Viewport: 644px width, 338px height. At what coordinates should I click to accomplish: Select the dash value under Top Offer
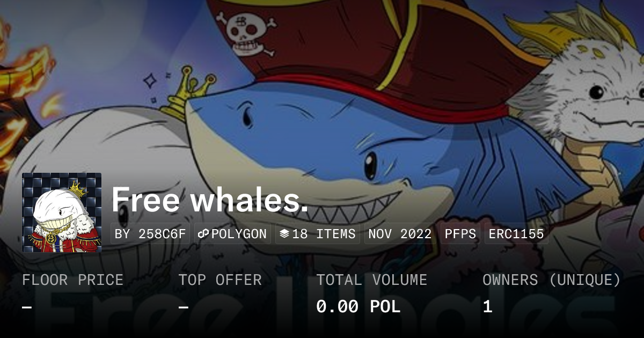click(x=183, y=307)
